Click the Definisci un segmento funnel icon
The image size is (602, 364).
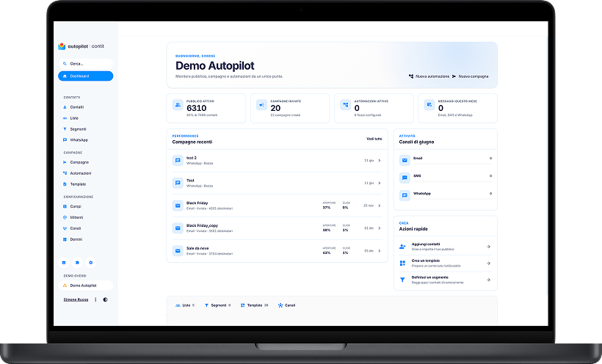402,280
